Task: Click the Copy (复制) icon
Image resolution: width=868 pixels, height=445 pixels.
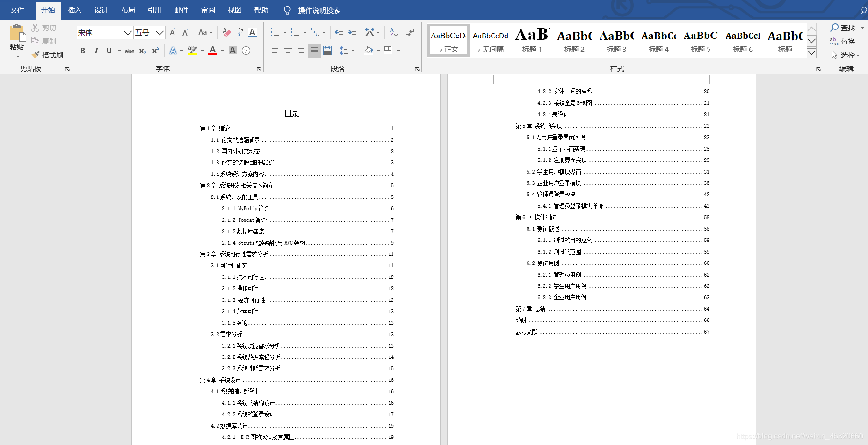Action: (35, 41)
